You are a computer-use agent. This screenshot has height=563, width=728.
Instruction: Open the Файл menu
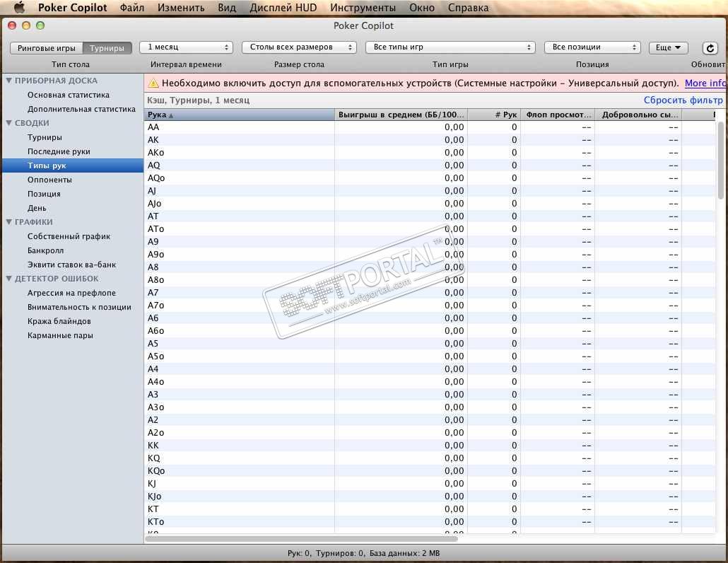coord(132,8)
